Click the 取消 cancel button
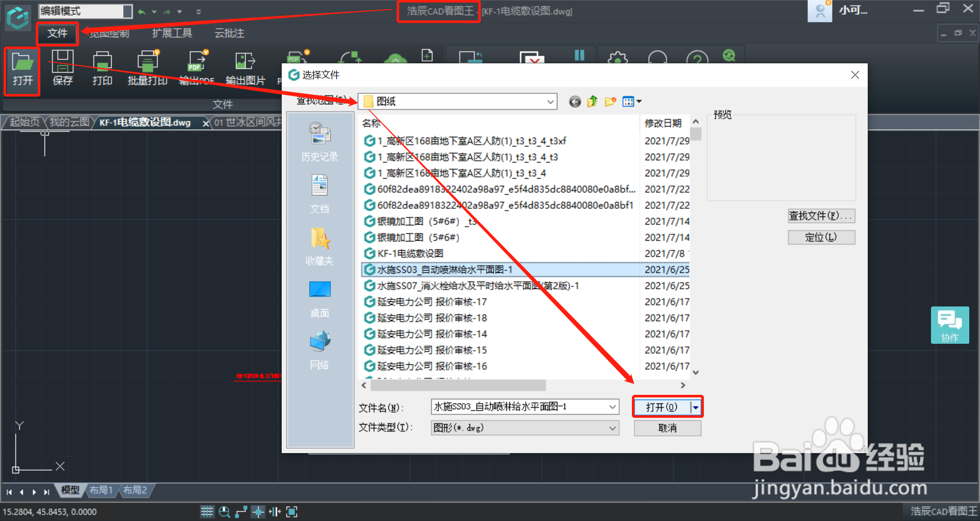The width and height of the screenshot is (980, 521). [668, 428]
